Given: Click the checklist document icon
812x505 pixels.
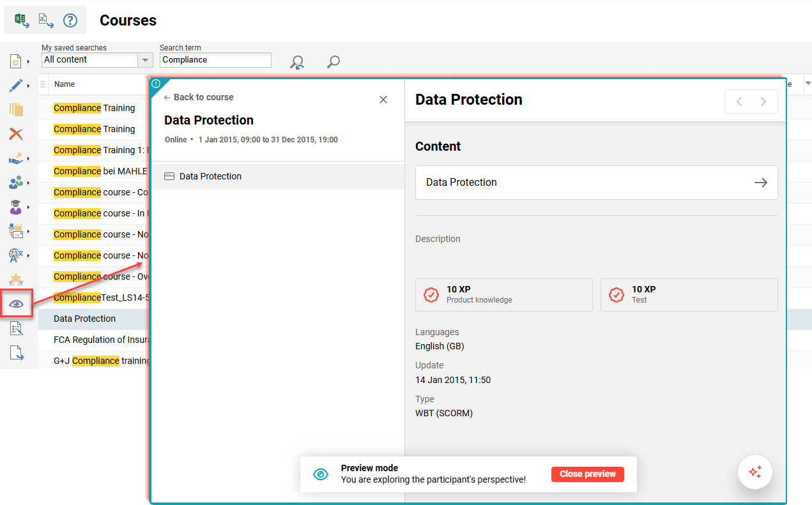Looking at the screenshot, I should coord(17,329).
